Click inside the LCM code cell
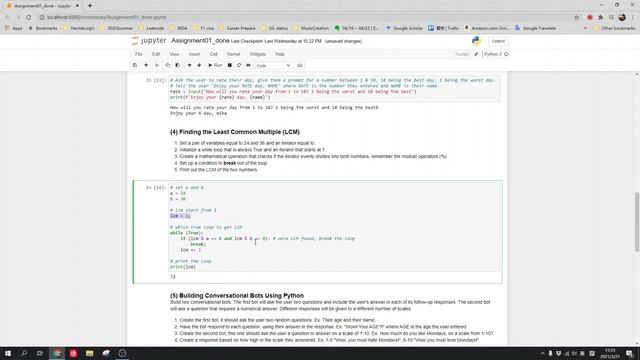The width and height of the screenshot is (640, 360). 334,227
